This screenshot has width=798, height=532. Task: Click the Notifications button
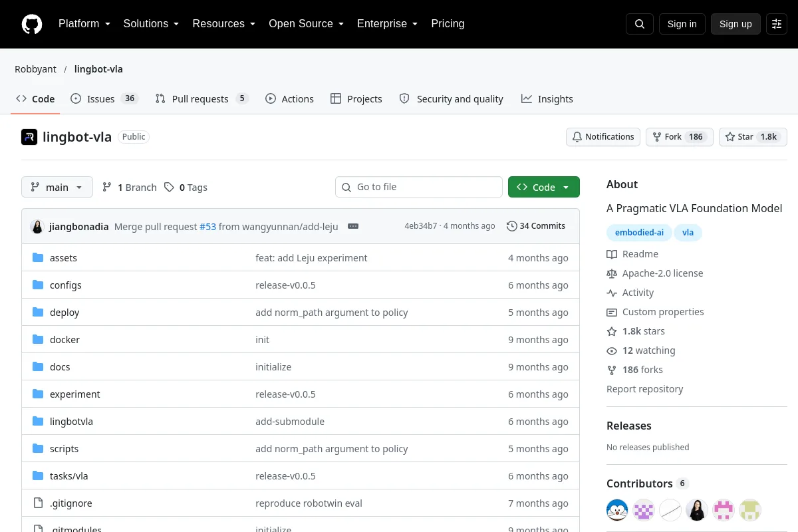click(603, 137)
